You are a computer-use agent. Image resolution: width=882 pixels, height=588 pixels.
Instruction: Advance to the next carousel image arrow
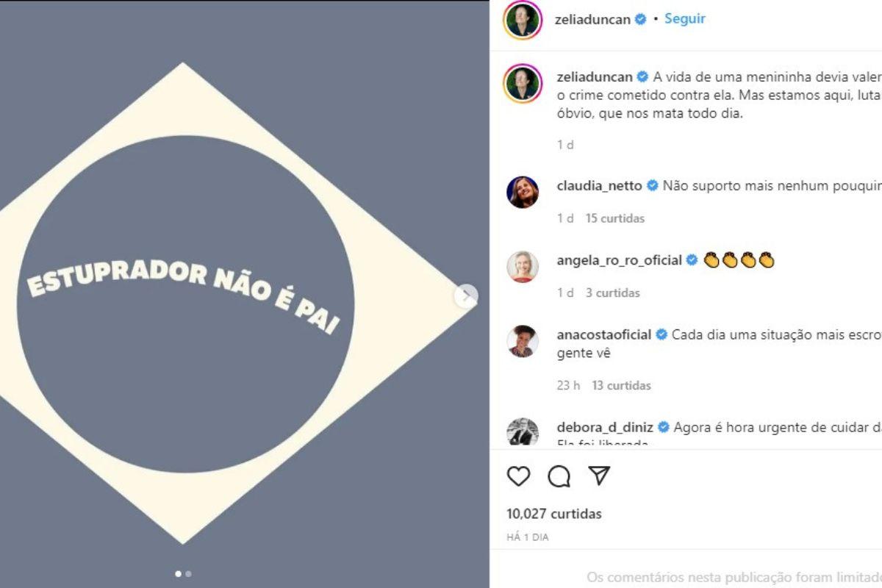coord(466,296)
